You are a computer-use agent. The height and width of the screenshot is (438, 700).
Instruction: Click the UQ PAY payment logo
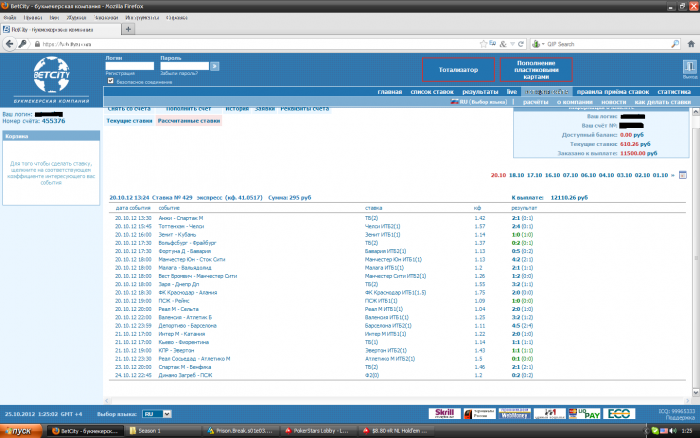[x=584, y=413]
